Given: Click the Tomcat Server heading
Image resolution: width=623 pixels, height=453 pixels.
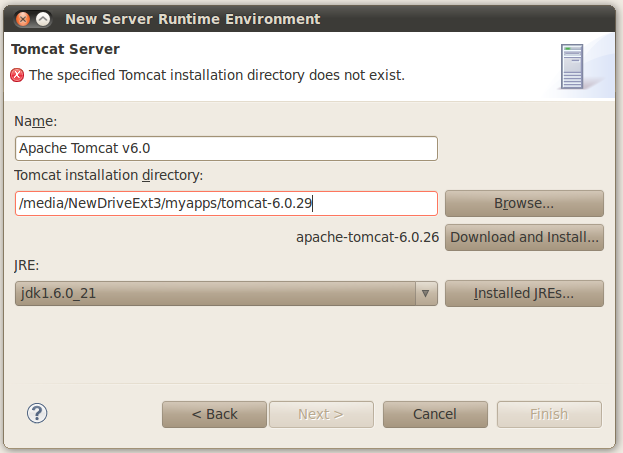Looking at the screenshot, I should (x=64, y=49).
